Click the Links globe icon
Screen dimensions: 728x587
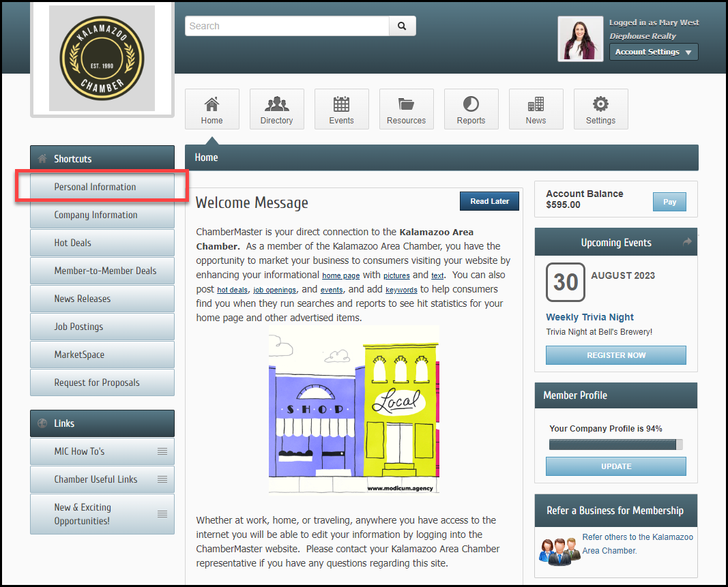tap(42, 423)
